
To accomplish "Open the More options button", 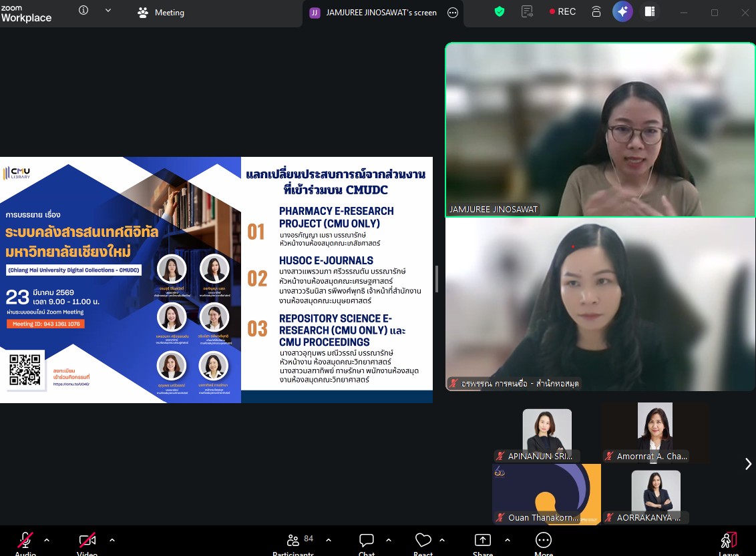I will click(544, 540).
